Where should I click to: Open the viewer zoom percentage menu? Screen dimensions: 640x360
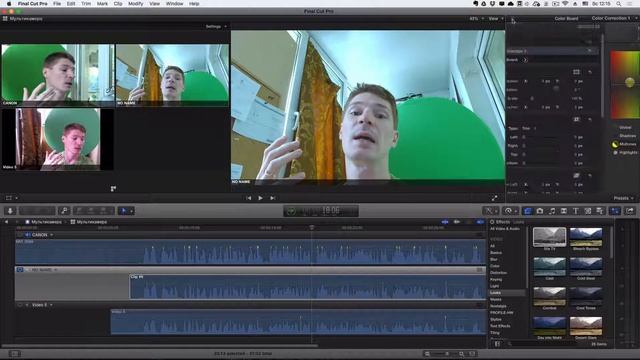click(476, 18)
